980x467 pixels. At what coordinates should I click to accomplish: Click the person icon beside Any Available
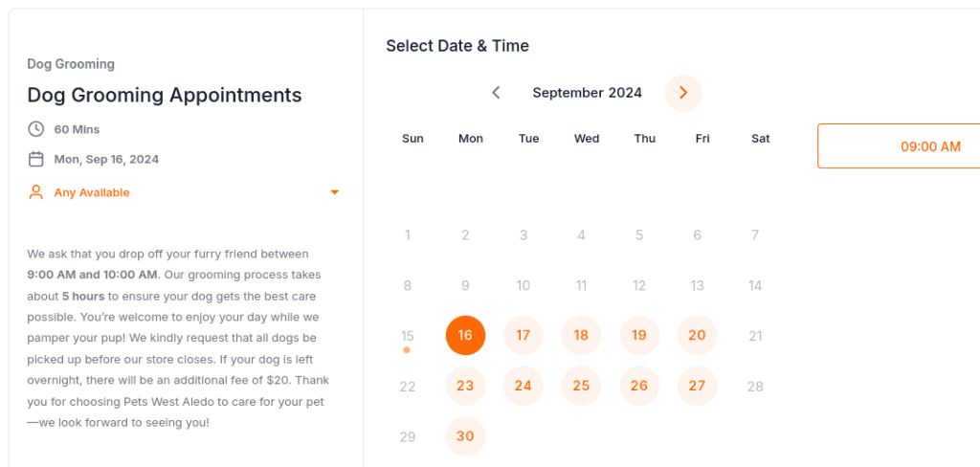[36, 192]
